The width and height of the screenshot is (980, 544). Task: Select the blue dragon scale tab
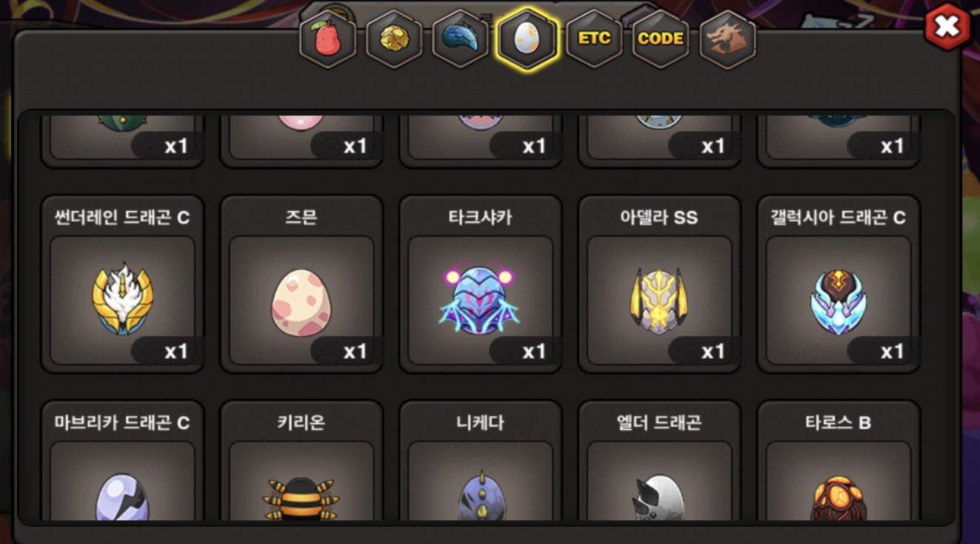pyautogui.click(x=460, y=39)
